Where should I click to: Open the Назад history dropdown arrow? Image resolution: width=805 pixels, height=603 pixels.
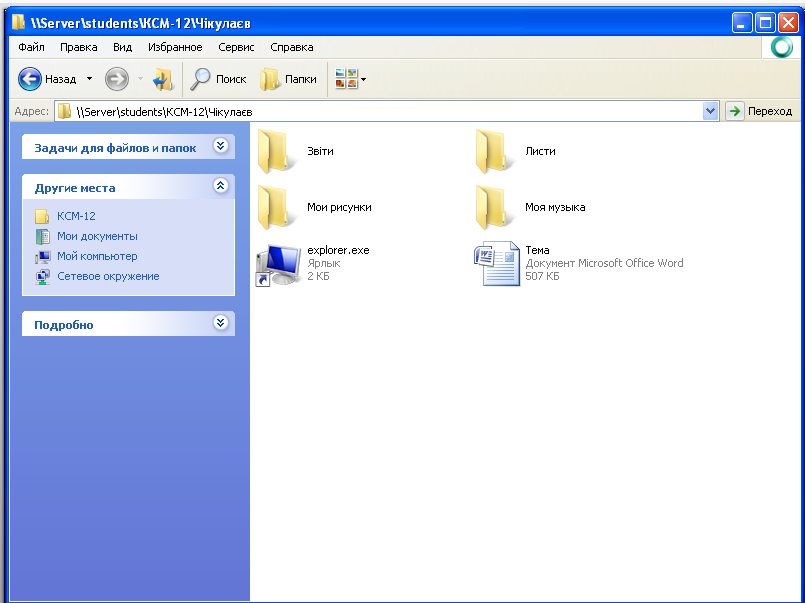89,79
